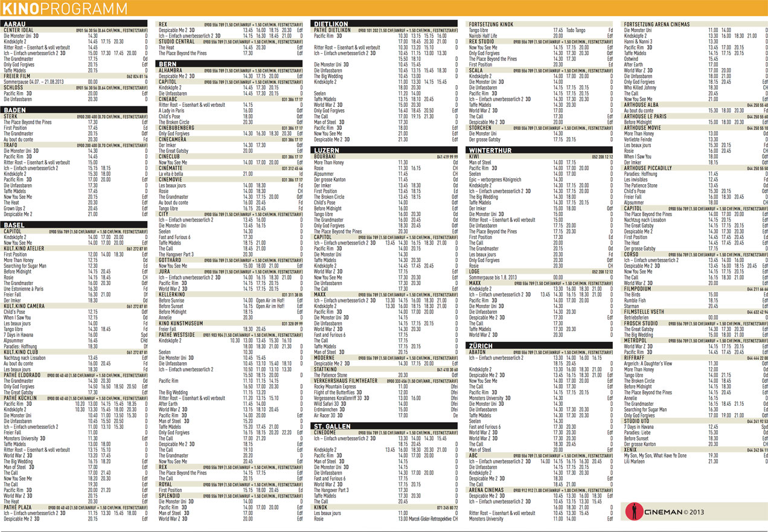Viewport: 768px width, 532px height.
Task: Click the CINEMATTE cinema name
Action: pos(171,168)
